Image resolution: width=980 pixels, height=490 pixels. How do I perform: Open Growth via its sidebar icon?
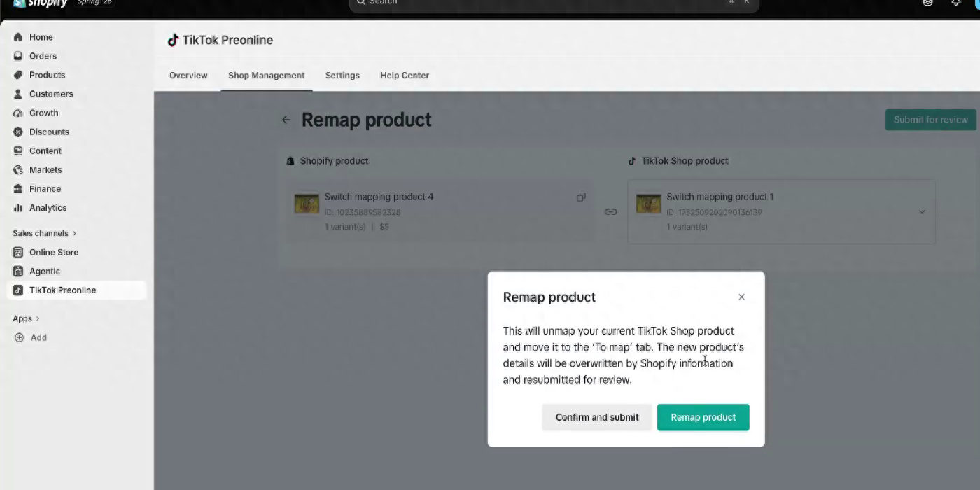coord(18,113)
